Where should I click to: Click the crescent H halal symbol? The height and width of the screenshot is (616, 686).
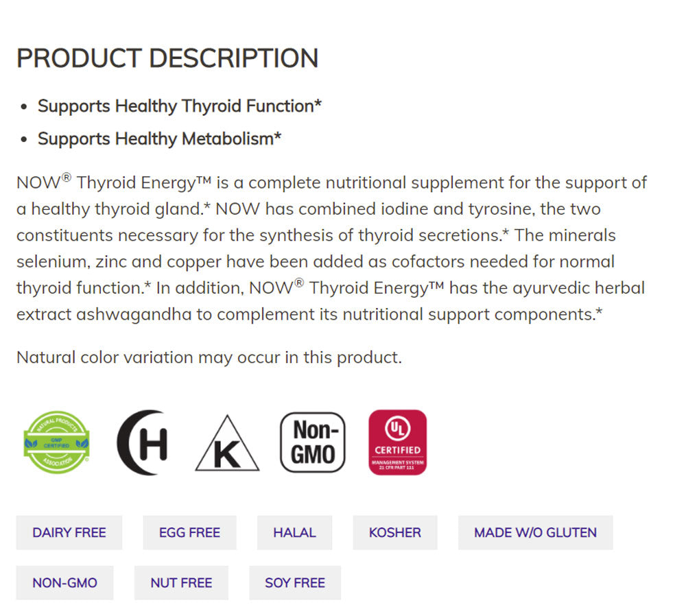pyautogui.click(x=143, y=442)
